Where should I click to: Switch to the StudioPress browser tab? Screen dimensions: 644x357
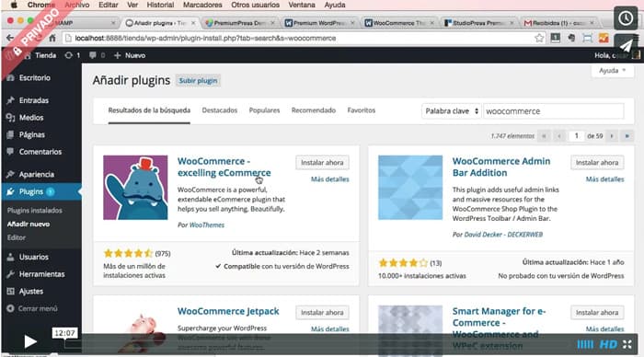(479, 23)
